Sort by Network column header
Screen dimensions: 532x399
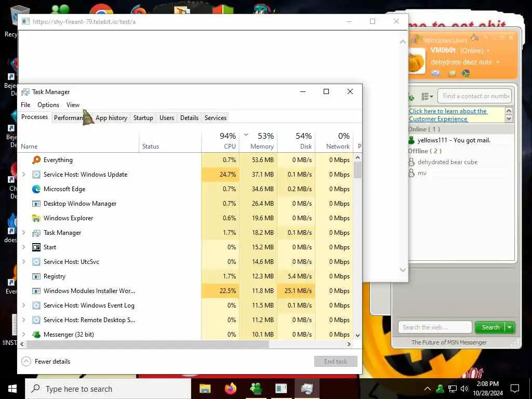click(334, 141)
